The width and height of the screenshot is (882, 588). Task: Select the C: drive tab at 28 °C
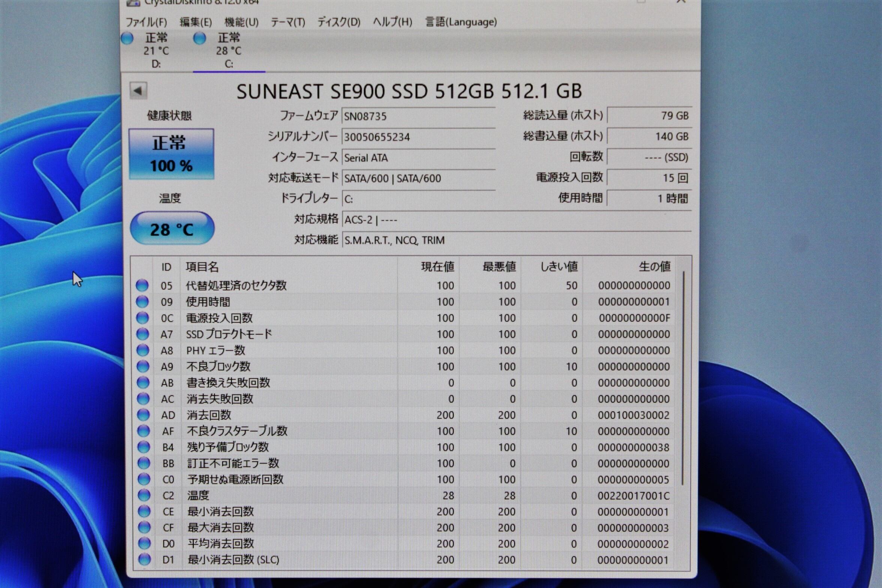point(229,51)
